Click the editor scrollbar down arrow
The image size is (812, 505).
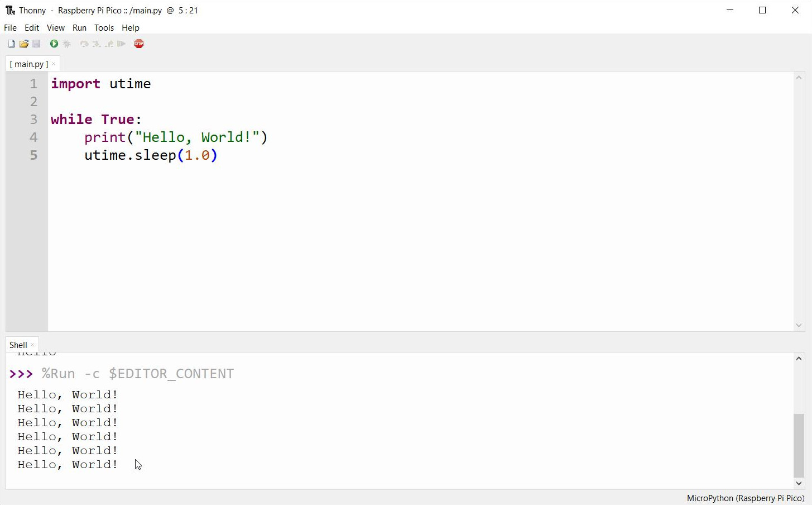click(799, 325)
